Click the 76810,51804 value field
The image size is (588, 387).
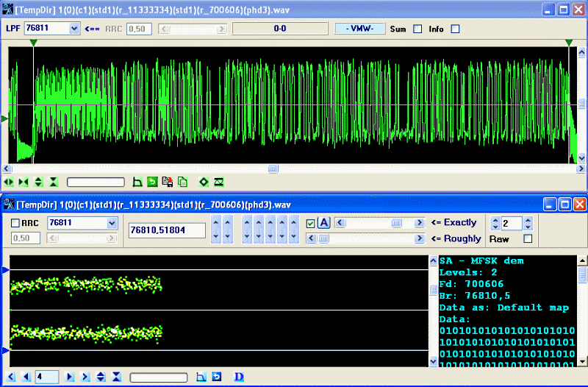click(x=167, y=230)
